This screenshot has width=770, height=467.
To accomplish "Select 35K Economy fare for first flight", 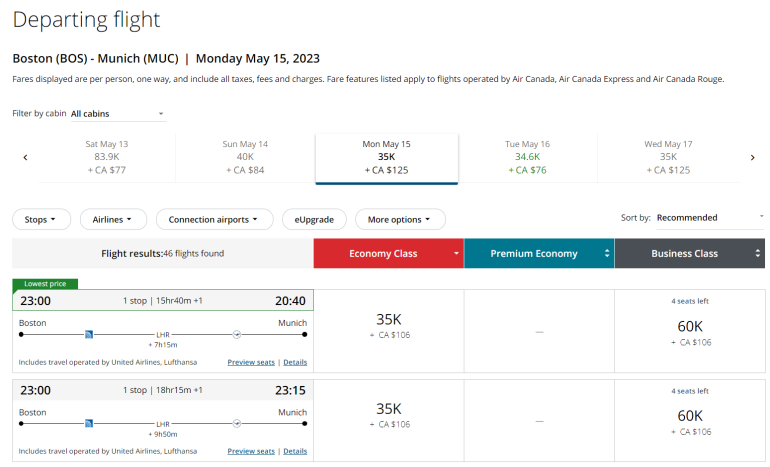I will tap(388, 327).
